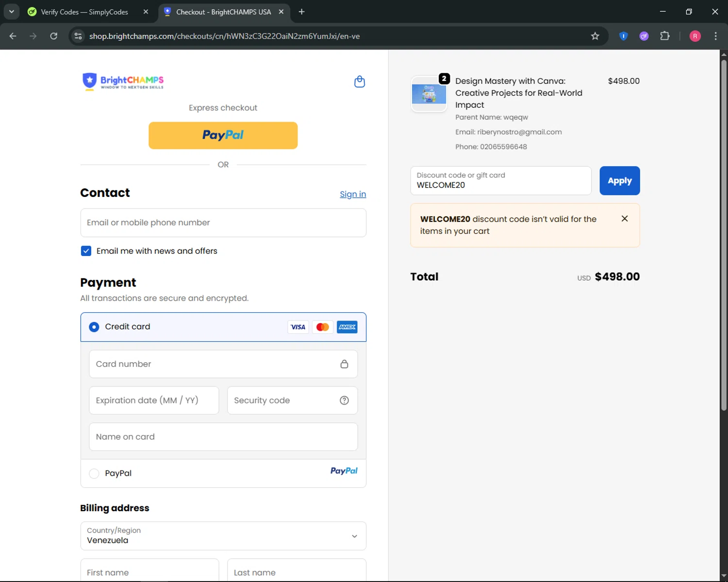Click the page vertical scrollbar
The width and height of the screenshot is (728, 582).
click(724, 235)
